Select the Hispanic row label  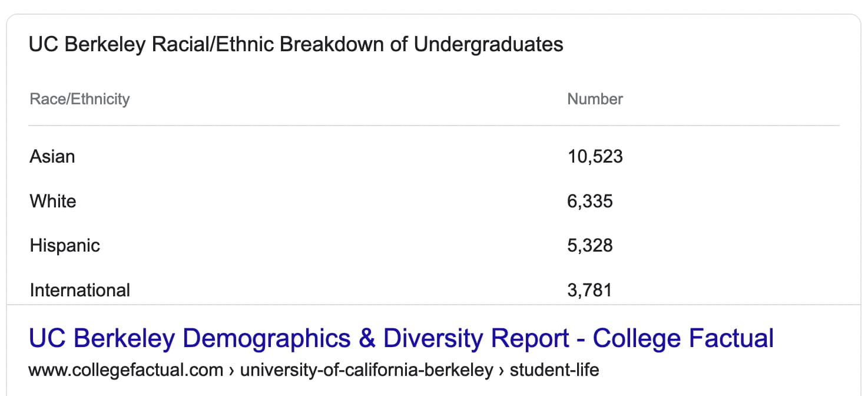pos(65,246)
